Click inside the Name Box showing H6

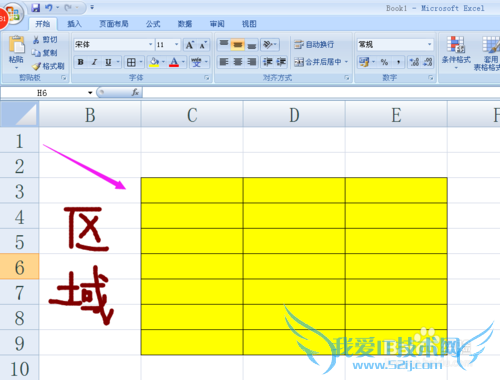click(x=43, y=93)
